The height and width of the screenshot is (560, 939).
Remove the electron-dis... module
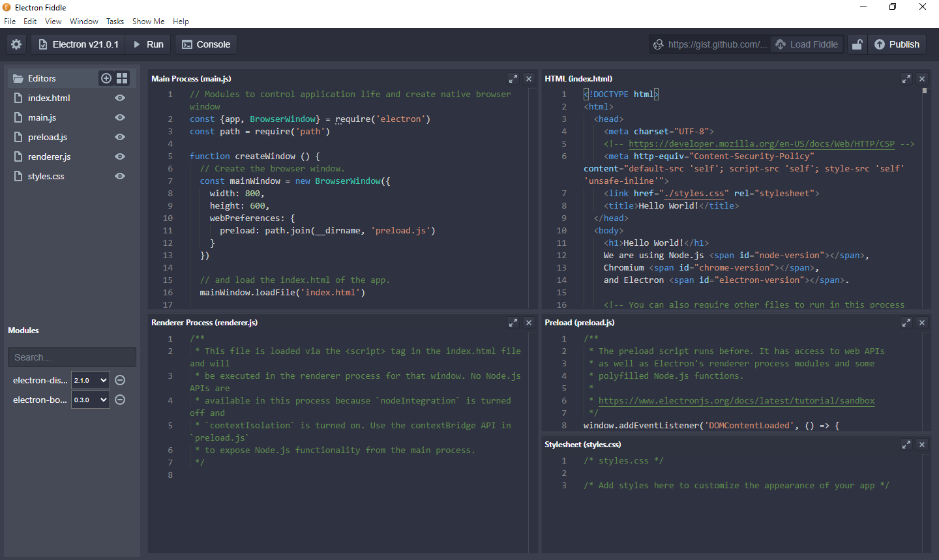click(x=120, y=380)
